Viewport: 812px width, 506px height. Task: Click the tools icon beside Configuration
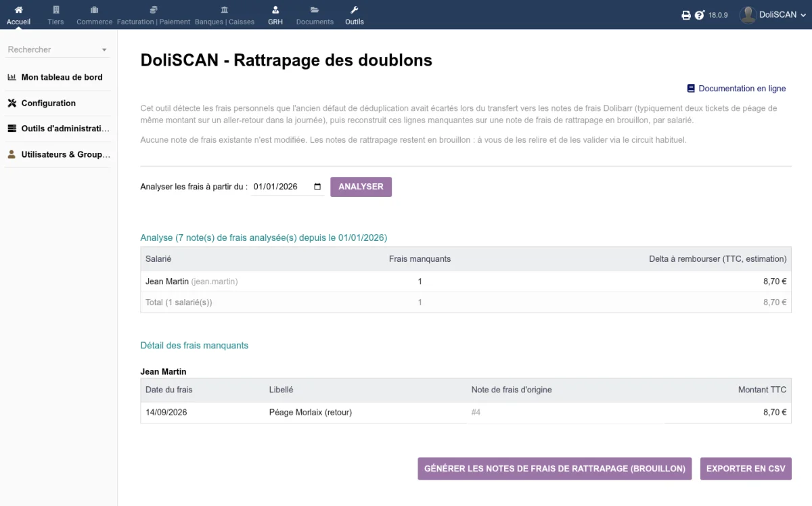[x=12, y=103]
